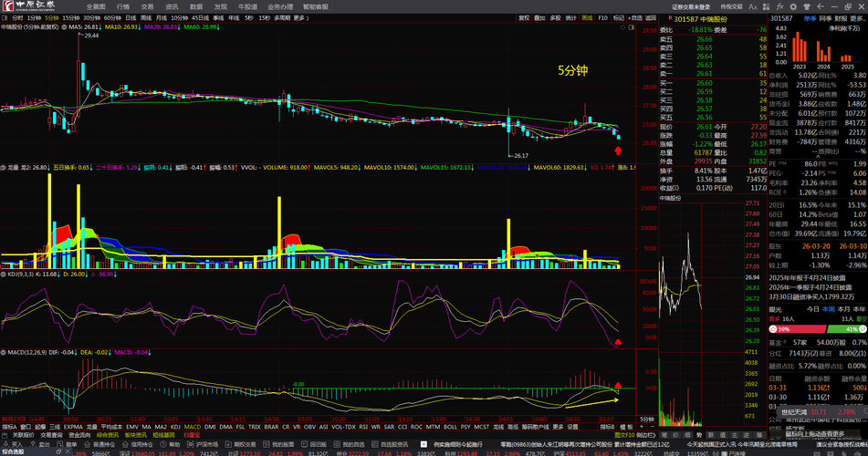Click the red 59% bullish sentiment bar
This screenshot has width=868, height=456.
pyautogui.click(x=797, y=328)
